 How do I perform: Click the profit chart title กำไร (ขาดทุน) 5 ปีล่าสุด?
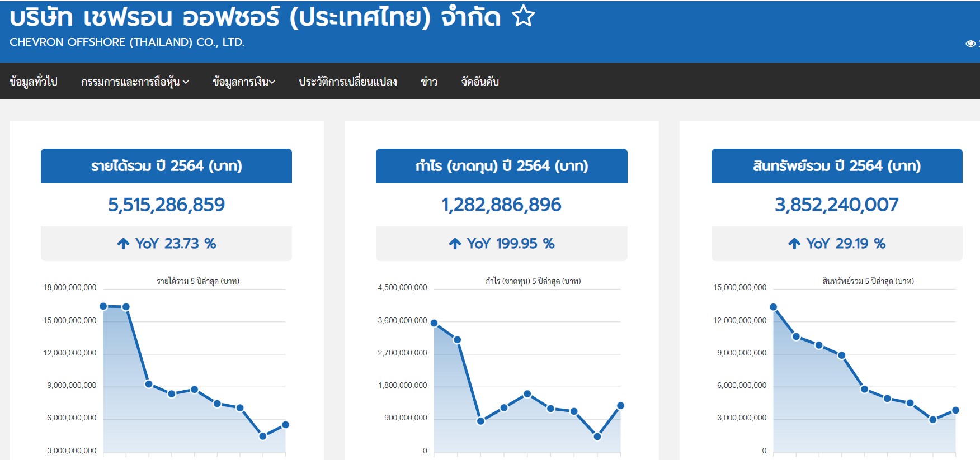click(533, 281)
